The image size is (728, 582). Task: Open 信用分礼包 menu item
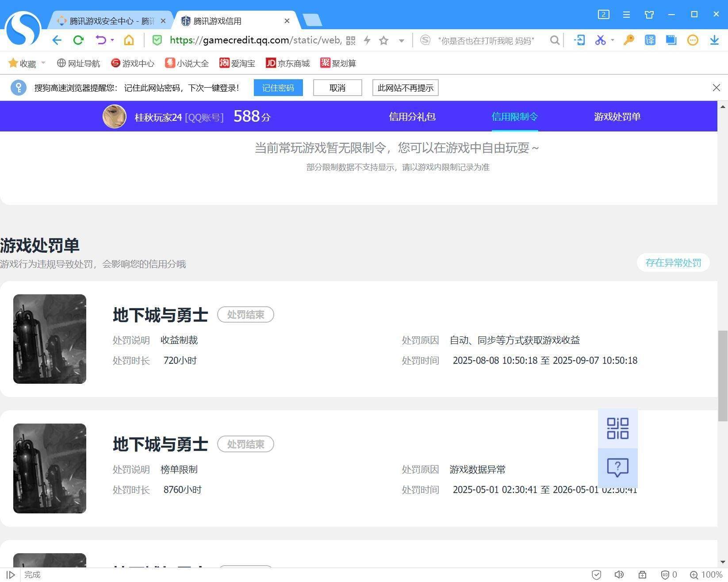pyautogui.click(x=412, y=116)
